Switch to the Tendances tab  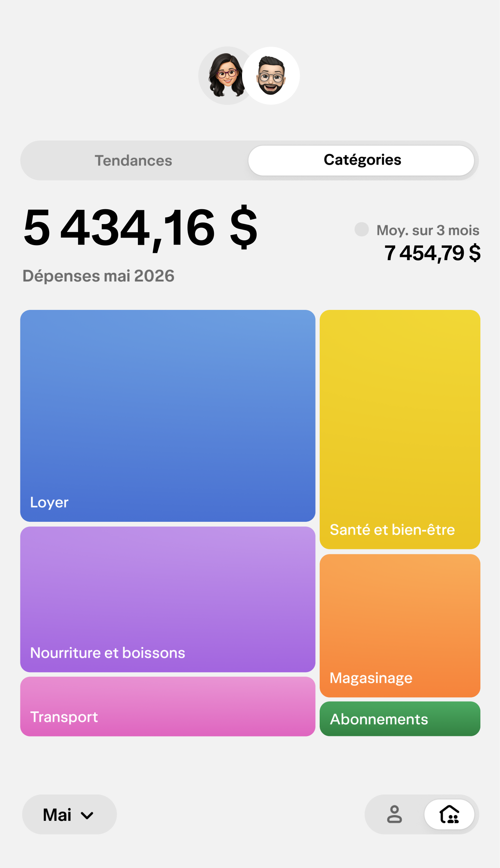pos(134,160)
